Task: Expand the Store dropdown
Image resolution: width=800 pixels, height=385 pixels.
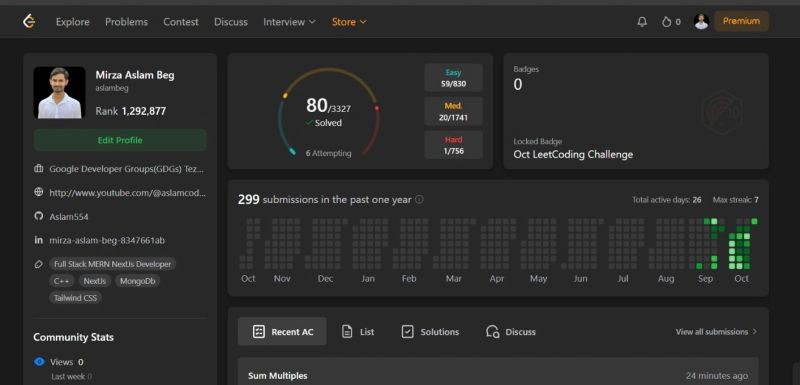Action: [349, 22]
